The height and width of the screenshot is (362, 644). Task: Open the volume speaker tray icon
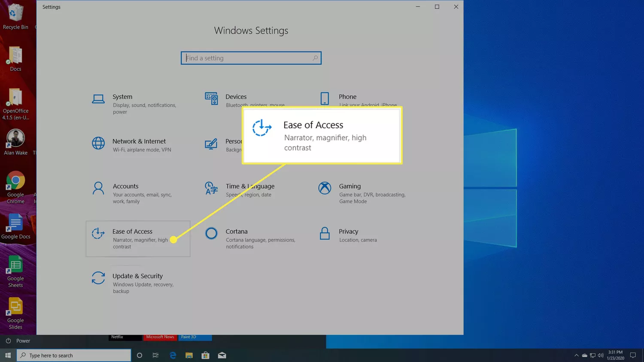click(x=601, y=356)
